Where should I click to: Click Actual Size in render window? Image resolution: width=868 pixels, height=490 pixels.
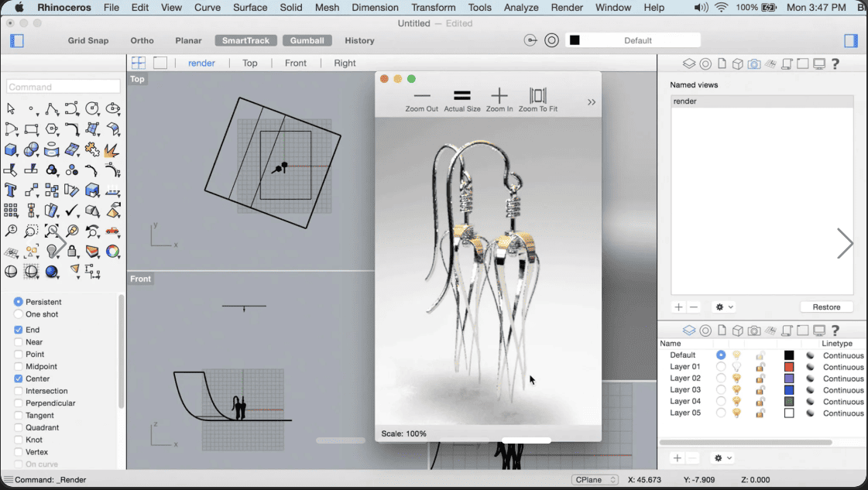461,100
